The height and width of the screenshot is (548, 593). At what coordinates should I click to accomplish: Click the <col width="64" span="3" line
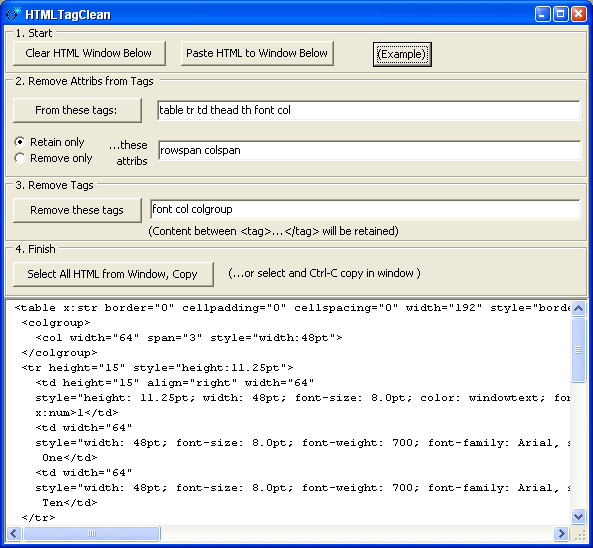coord(189,338)
